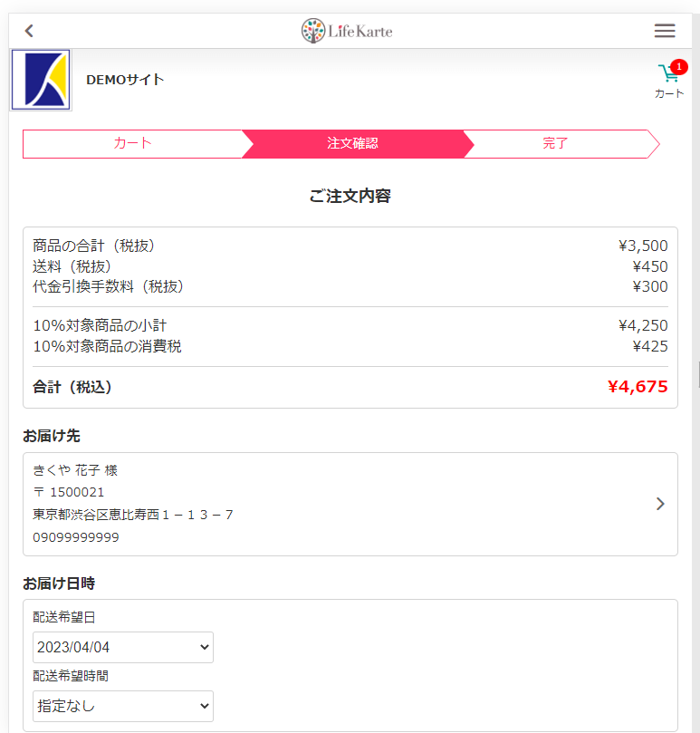The image size is (700, 733).
Task: Expand the 配送希望日 date dropdown
Action: tap(123, 648)
